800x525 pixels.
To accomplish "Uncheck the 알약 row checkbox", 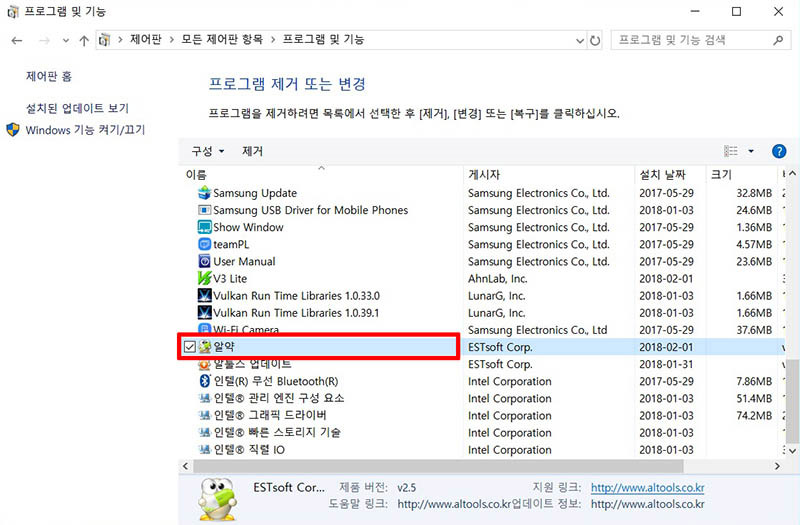I will pos(189,347).
